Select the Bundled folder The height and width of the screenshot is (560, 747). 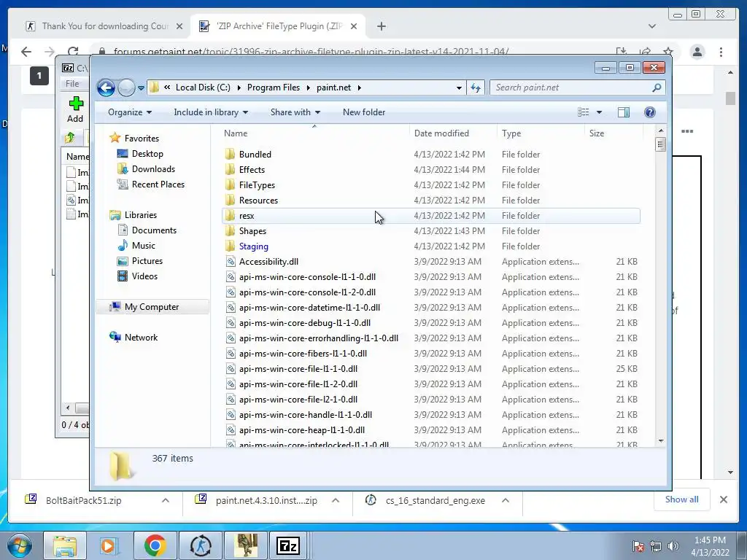coord(430,155)
